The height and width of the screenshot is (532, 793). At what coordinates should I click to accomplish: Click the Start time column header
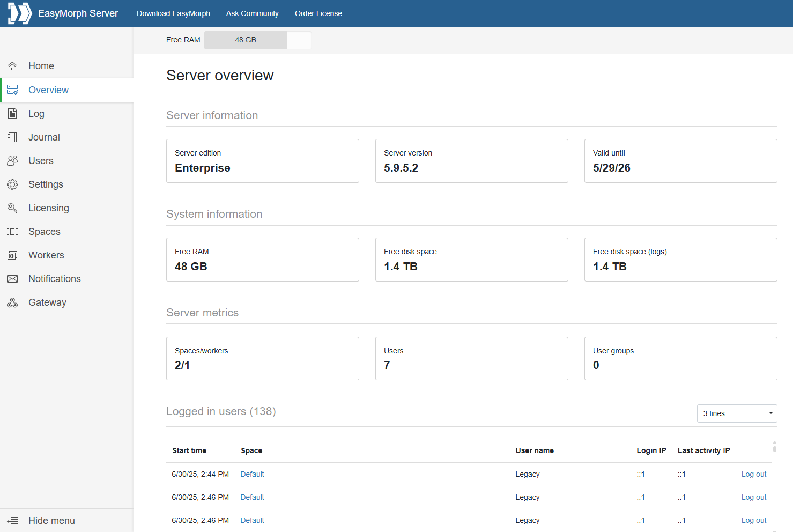coord(189,450)
